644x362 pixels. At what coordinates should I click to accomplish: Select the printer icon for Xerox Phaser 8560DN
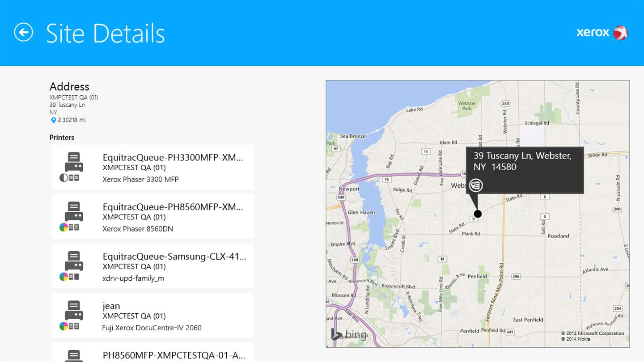[74, 211]
